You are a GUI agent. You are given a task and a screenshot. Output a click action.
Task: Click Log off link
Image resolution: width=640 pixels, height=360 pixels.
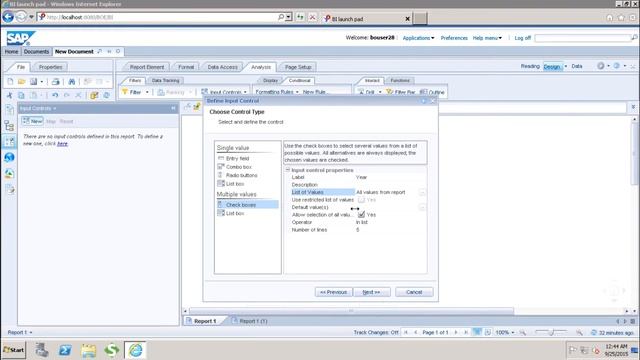click(x=522, y=38)
